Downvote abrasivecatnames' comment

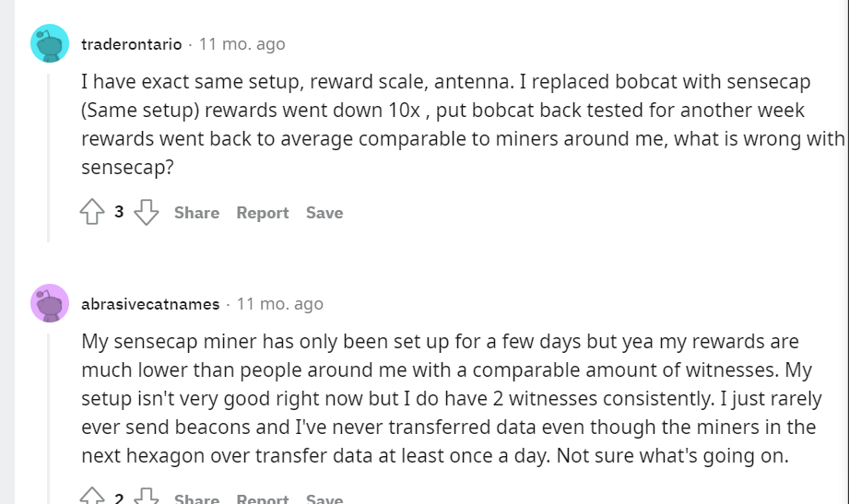point(147,496)
